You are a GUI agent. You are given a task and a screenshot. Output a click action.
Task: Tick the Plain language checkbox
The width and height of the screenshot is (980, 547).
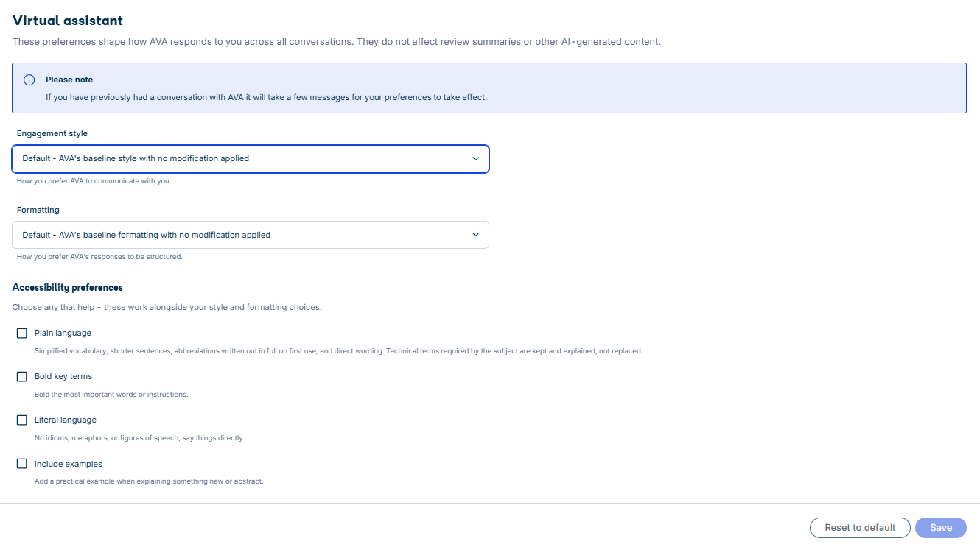22,334
